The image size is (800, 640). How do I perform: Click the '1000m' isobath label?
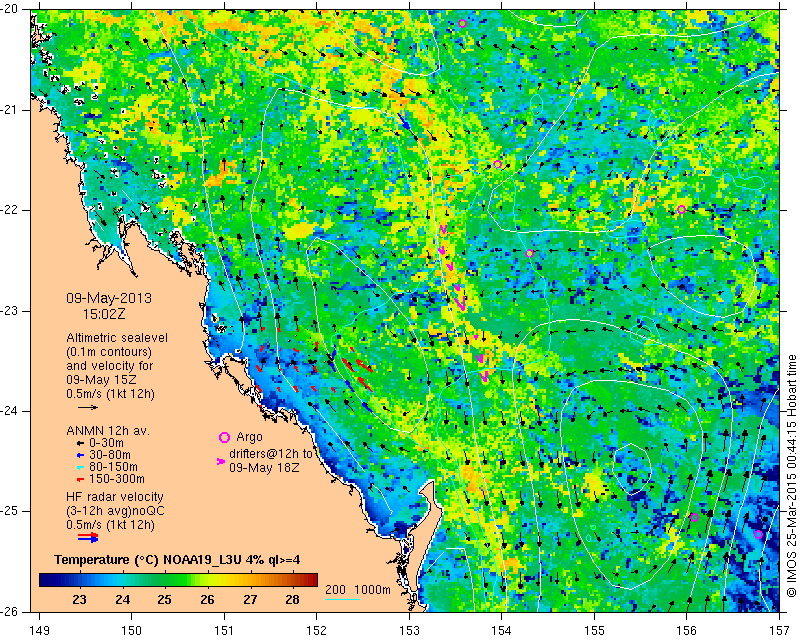372,590
